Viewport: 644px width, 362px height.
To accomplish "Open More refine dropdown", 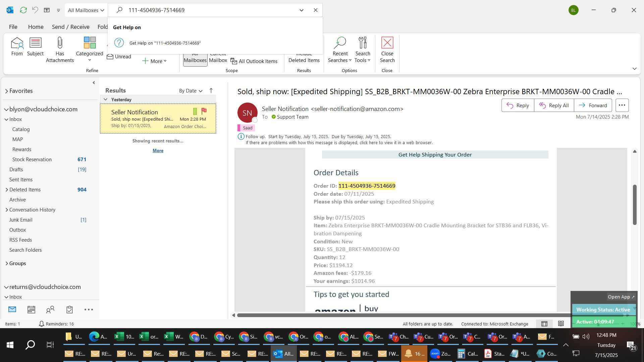I will [x=155, y=61].
